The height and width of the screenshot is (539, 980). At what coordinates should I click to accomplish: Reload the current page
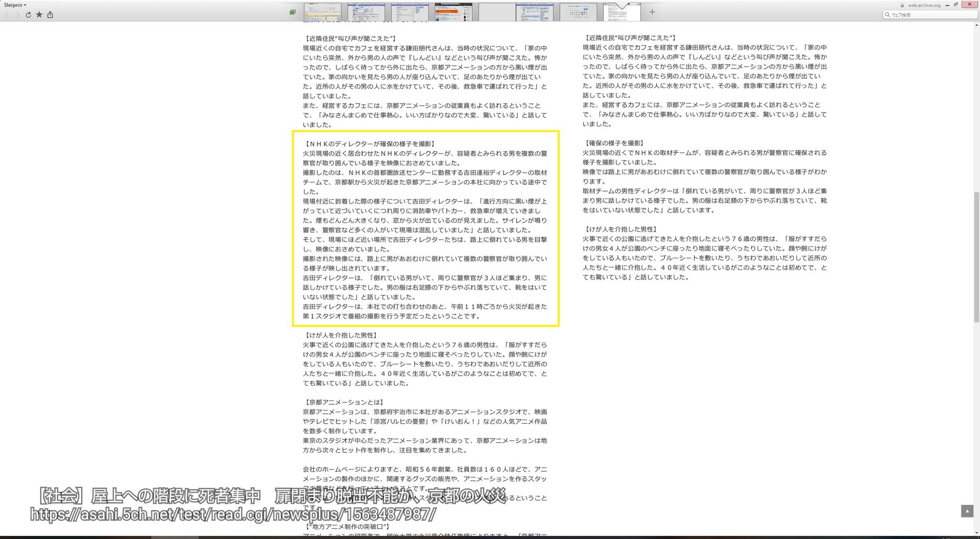(x=28, y=15)
